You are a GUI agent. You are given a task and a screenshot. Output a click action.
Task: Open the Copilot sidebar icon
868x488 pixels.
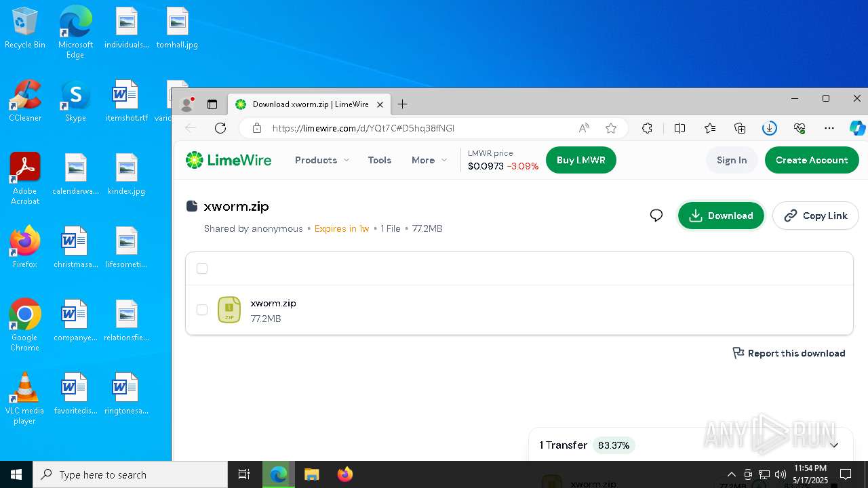(x=857, y=128)
